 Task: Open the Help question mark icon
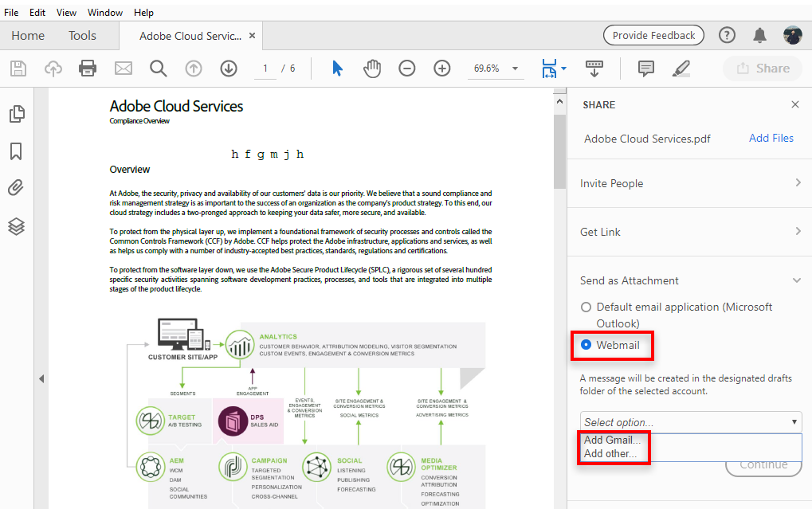727,35
